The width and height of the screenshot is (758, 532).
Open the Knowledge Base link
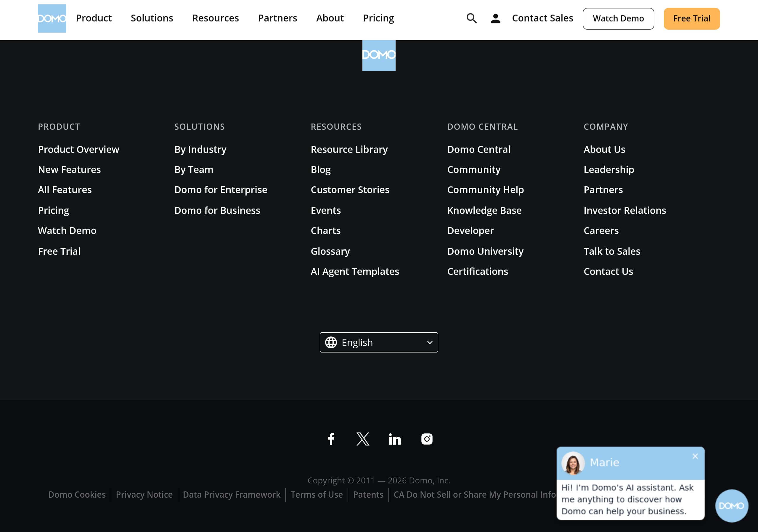pyautogui.click(x=484, y=210)
